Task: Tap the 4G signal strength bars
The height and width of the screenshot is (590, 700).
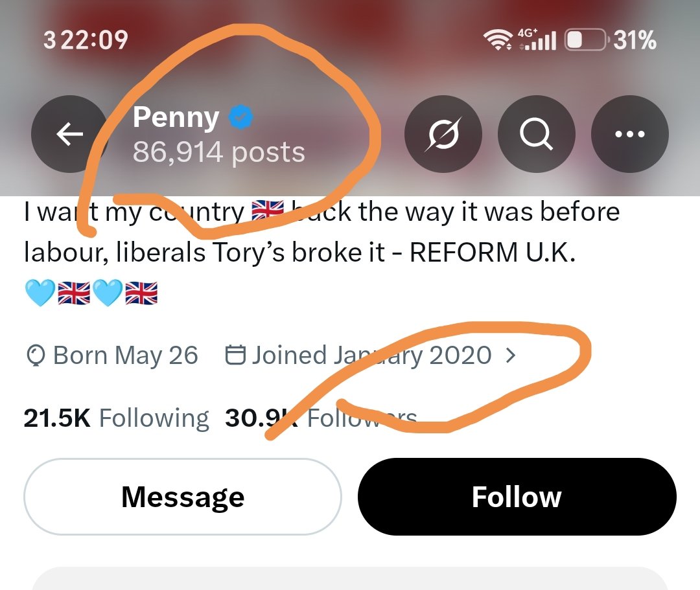Action: (537, 40)
